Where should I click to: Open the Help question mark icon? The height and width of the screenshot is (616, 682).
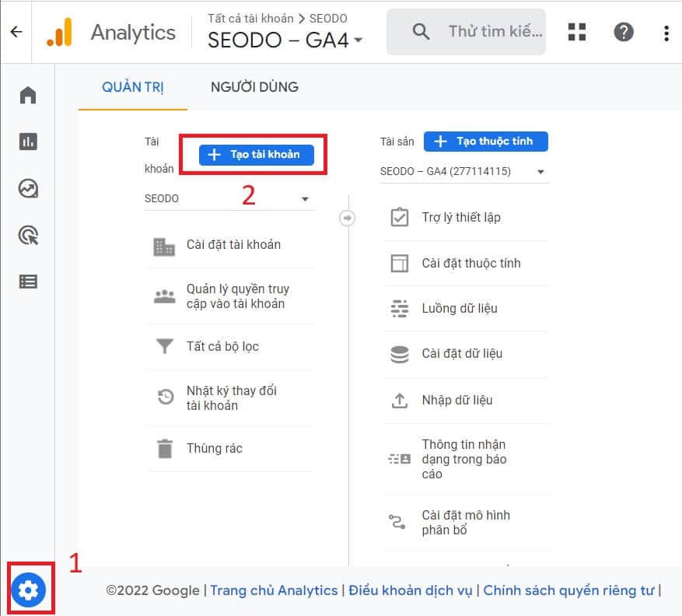[x=623, y=32]
